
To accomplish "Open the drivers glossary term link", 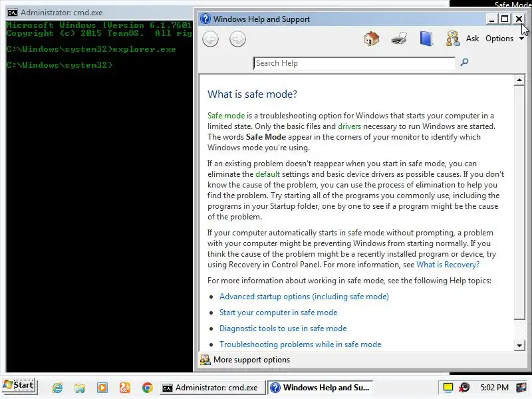I will 349,126.
